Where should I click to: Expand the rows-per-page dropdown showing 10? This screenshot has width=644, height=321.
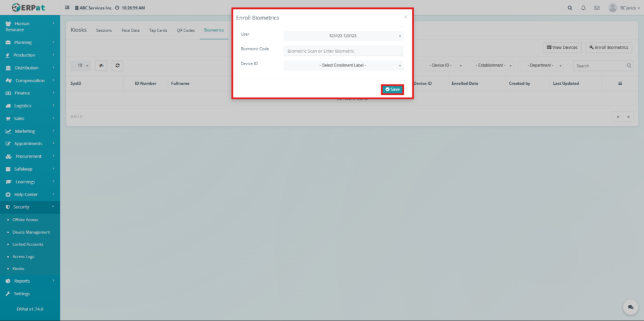click(82, 65)
